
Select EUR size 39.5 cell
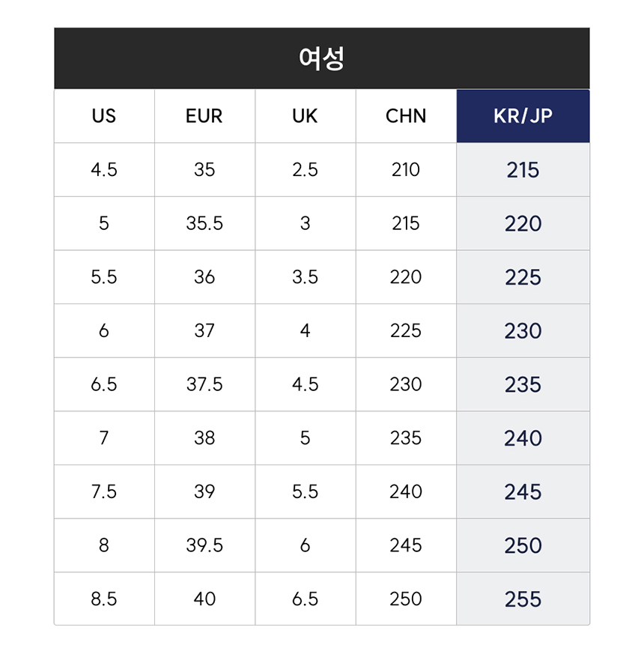[204, 545]
